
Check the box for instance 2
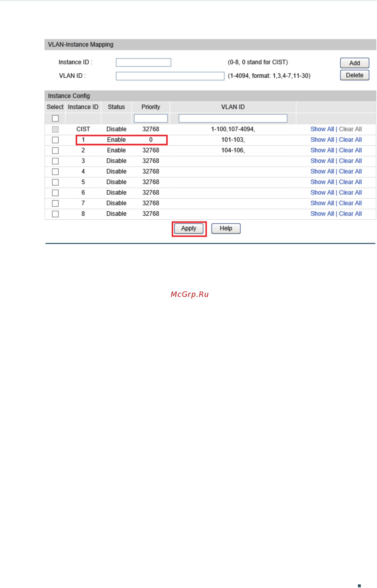55,150
